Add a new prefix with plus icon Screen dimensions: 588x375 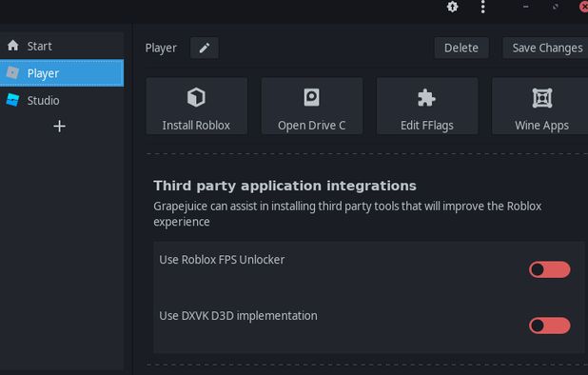pyautogui.click(x=59, y=126)
